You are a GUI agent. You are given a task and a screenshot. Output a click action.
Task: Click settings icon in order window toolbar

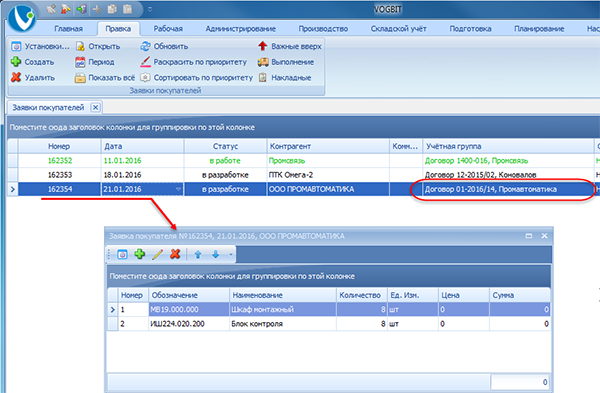coord(122,254)
